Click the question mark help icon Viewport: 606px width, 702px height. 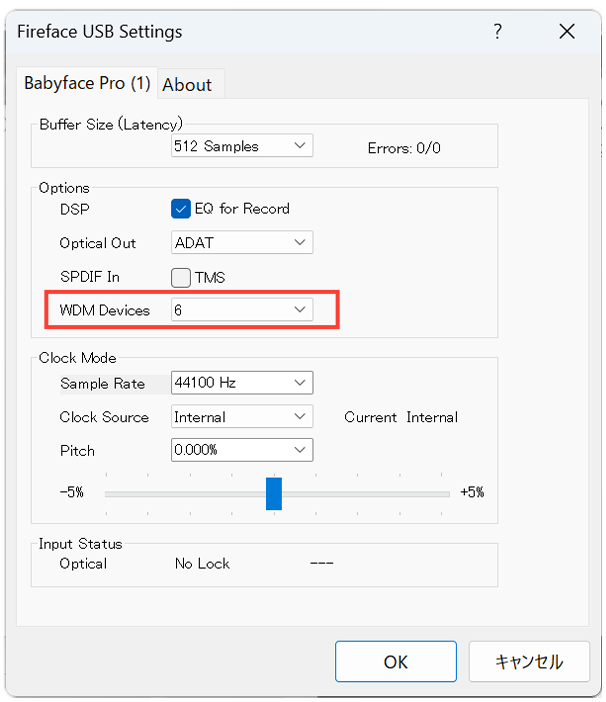[x=497, y=31]
